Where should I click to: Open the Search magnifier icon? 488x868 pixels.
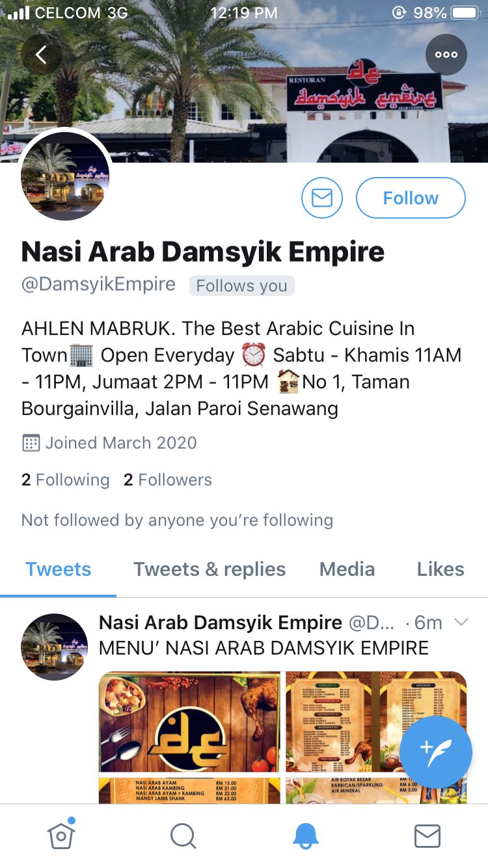(x=183, y=836)
